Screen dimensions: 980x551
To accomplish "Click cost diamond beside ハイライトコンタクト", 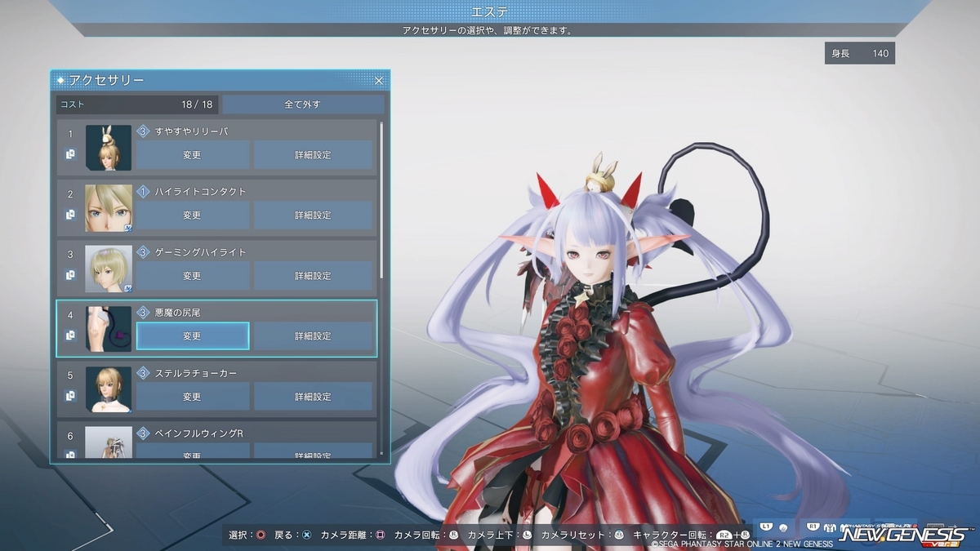I will (x=143, y=192).
